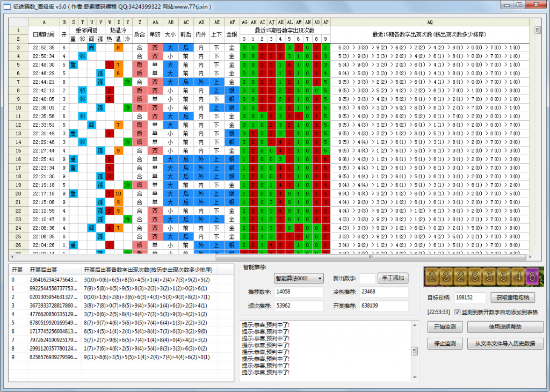
Task: Click the 开某后出某 column header in the list
Action: coord(54,270)
